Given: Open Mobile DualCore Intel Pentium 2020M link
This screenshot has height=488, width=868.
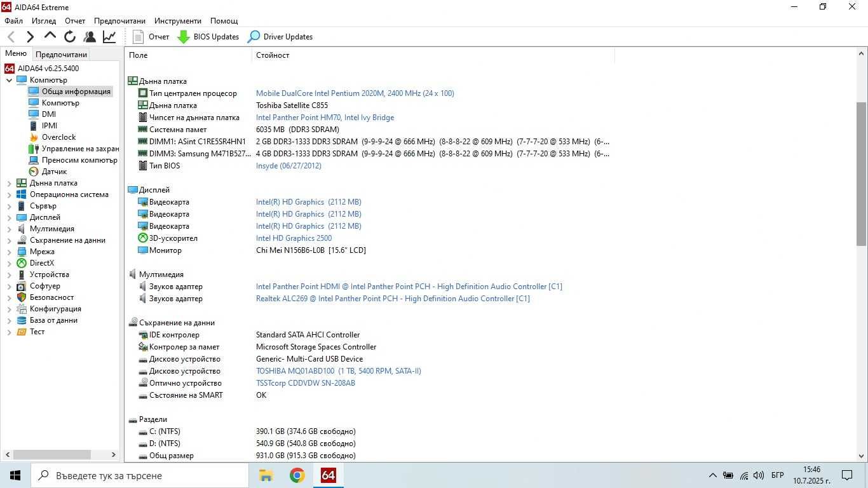Looking at the screenshot, I should [355, 93].
